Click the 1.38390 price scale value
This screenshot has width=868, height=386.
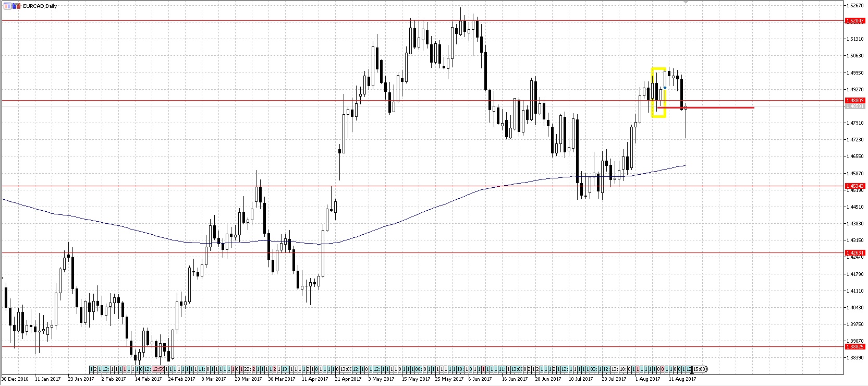[x=855, y=357]
